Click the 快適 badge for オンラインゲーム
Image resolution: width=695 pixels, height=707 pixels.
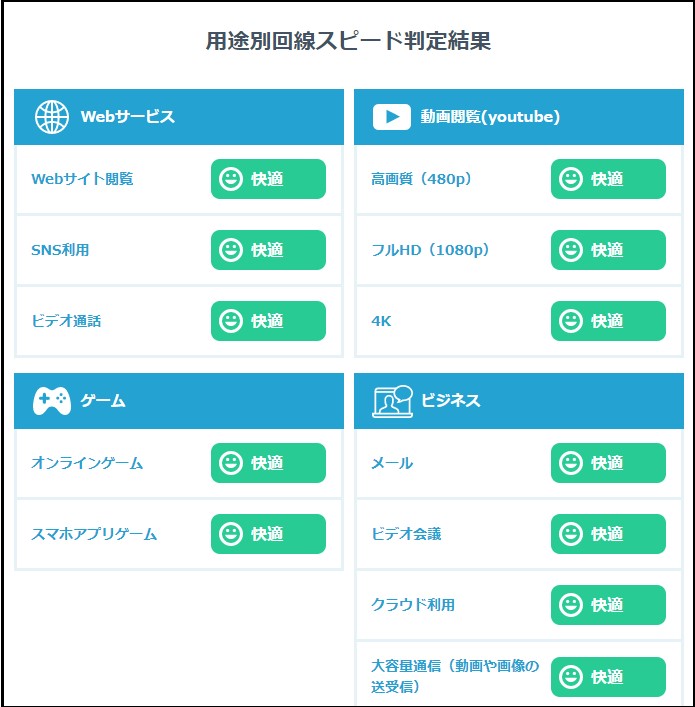point(268,463)
